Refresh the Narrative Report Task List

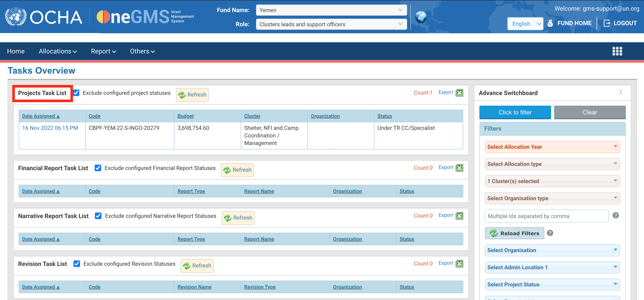(x=238, y=218)
